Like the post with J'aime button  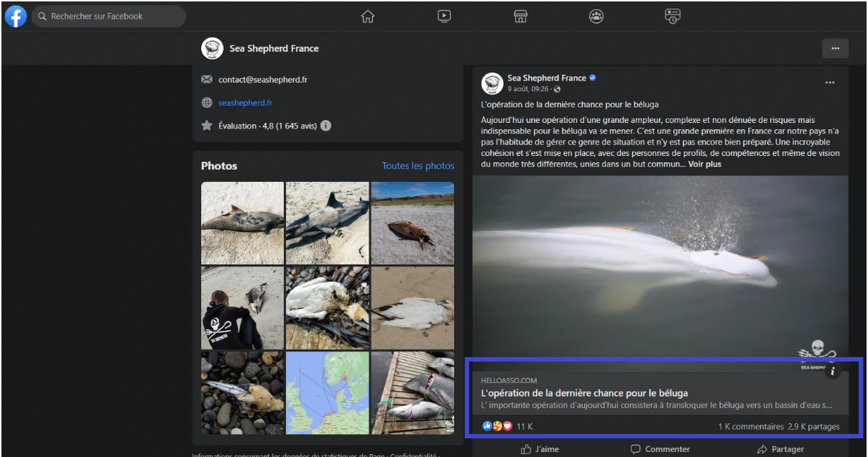coord(540,449)
